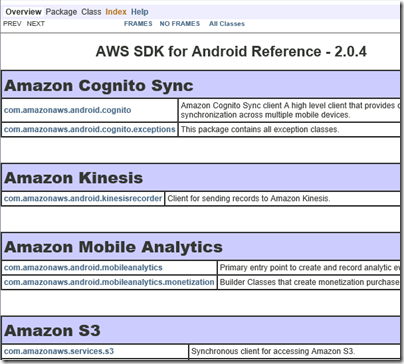Open the Class navigation item
Image resolution: width=404 pixels, height=364 pixels.
coord(91,12)
